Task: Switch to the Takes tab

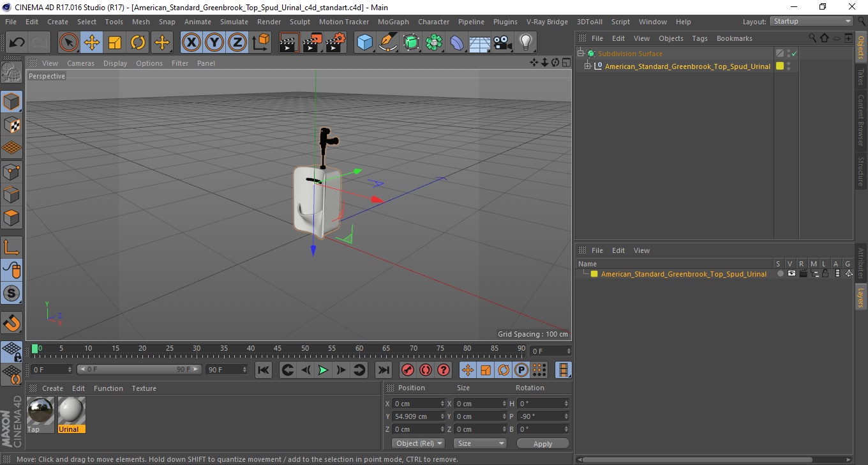Action: [861, 77]
